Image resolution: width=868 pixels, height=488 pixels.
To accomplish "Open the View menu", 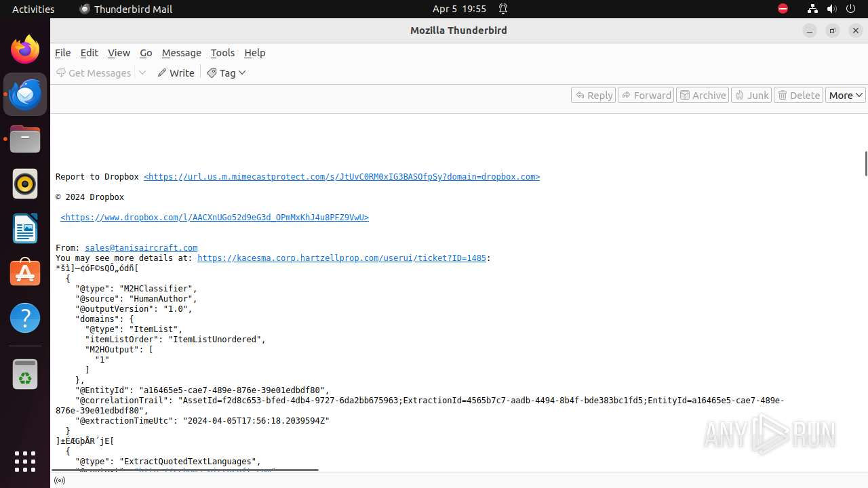I will (x=119, y=52).
